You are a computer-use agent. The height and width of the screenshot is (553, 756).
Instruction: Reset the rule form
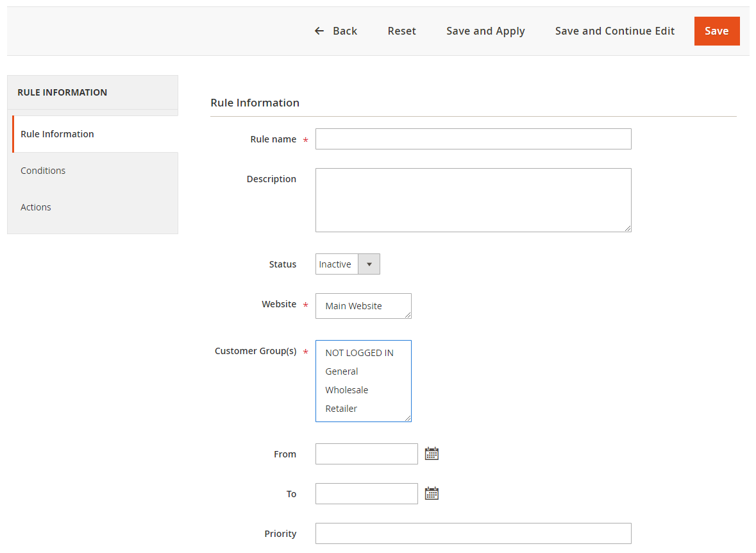click(x=401, y=31)
